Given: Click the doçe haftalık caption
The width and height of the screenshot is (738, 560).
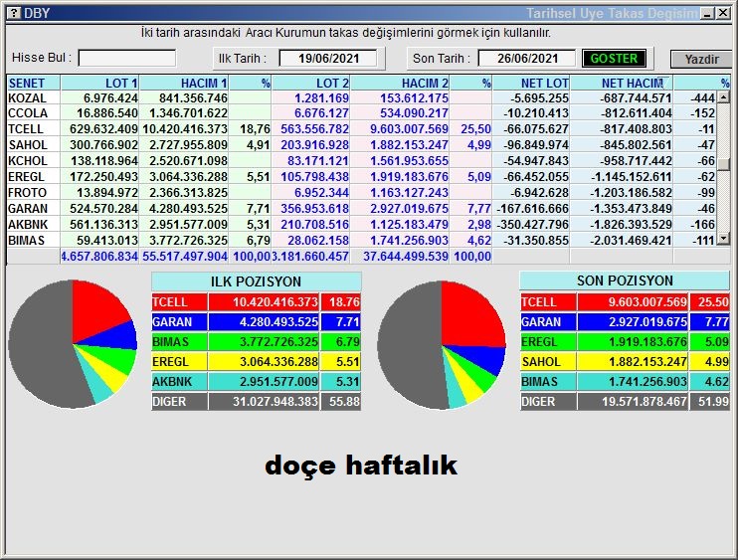Looking at the screenshot, I should pos(361,466).
